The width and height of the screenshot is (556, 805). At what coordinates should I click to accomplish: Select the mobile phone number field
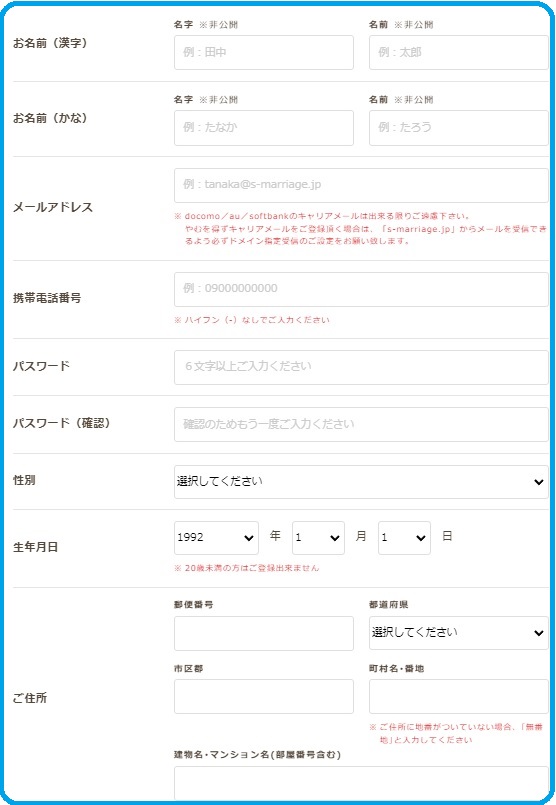[x=361, y=290]
